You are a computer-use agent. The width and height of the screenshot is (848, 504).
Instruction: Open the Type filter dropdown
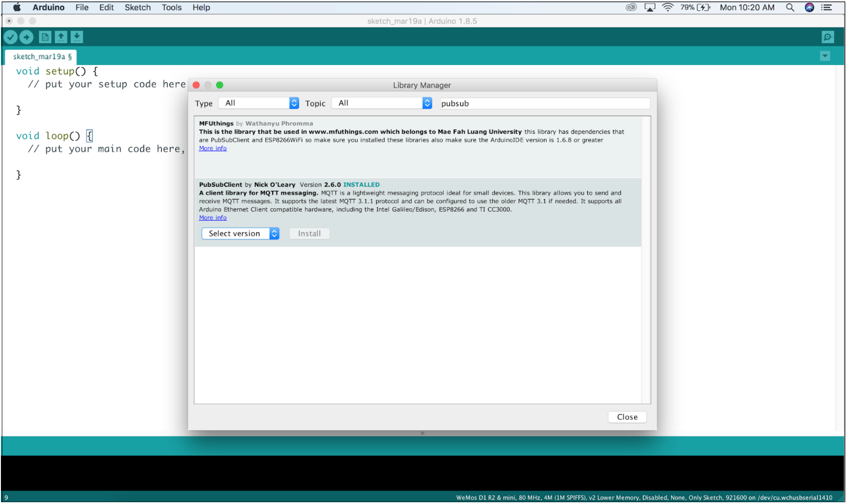(258, 103)
